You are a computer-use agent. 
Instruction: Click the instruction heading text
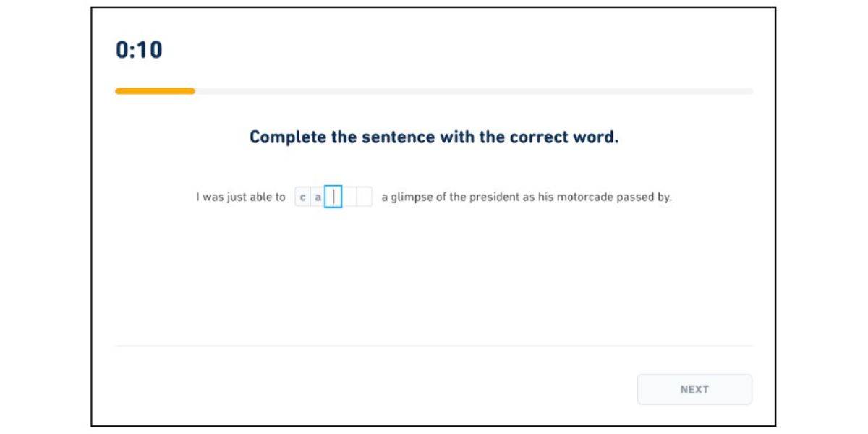pos(434,136)
